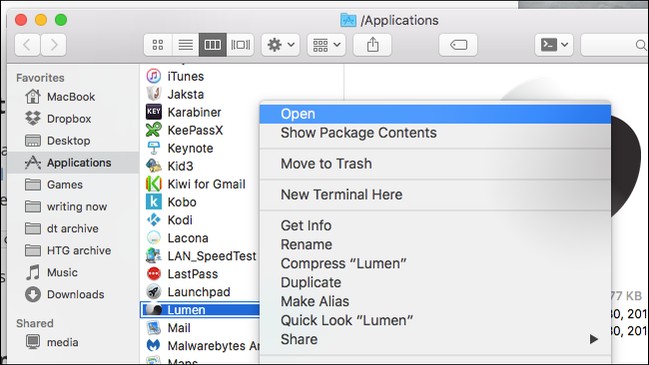Choose Open from the context menu

(x=435, y=114)
